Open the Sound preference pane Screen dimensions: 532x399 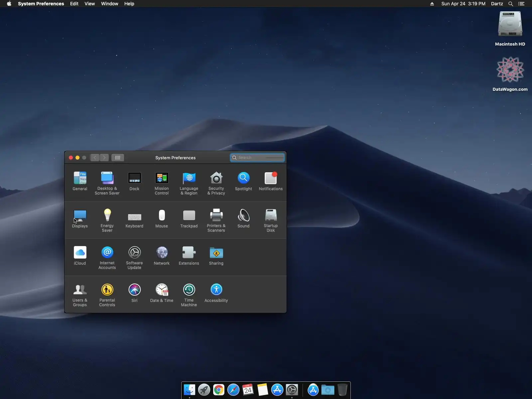click(243, 218)
